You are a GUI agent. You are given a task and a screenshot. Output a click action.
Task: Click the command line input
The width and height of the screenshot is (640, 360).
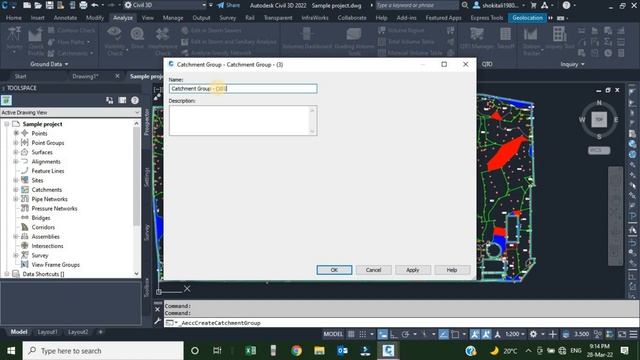tap(400, 323)
